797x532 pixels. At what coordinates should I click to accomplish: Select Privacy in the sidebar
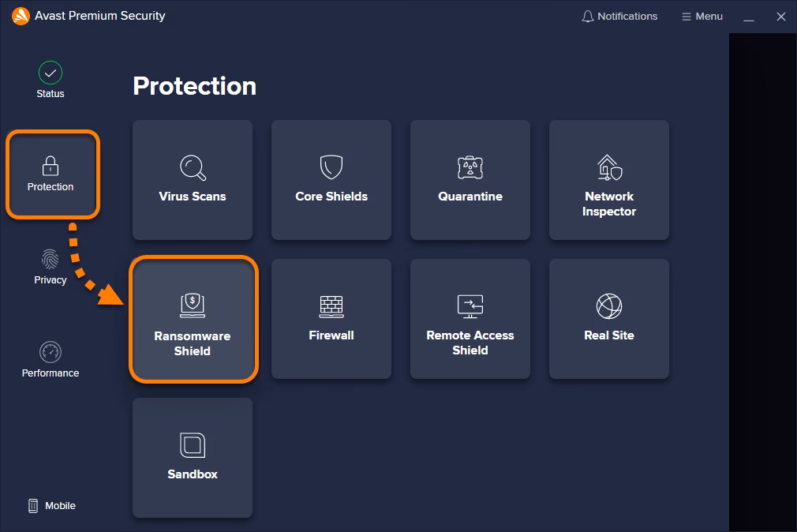pyautogui.click(x=51, y=267)
